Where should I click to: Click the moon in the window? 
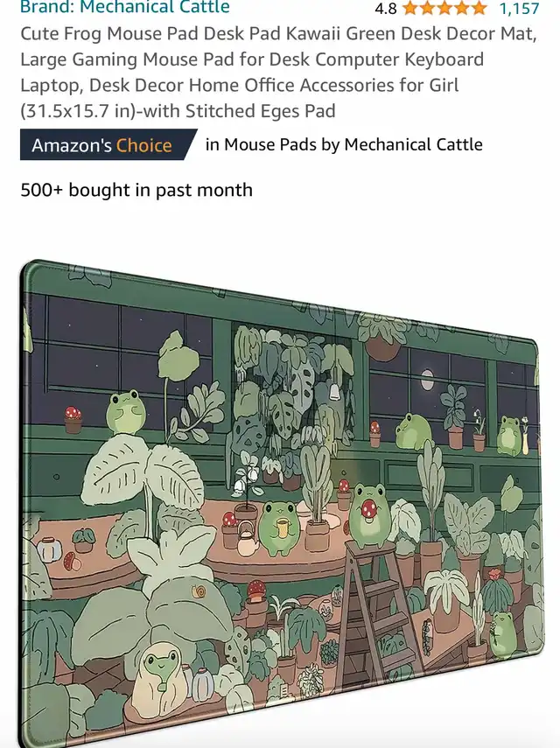(426, 380)
